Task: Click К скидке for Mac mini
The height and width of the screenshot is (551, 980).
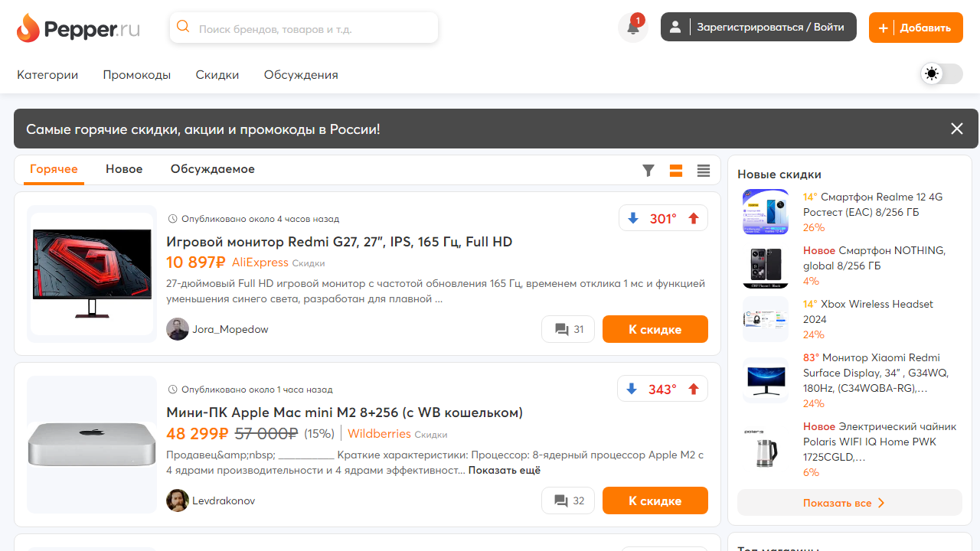Action: coord(655,500)
